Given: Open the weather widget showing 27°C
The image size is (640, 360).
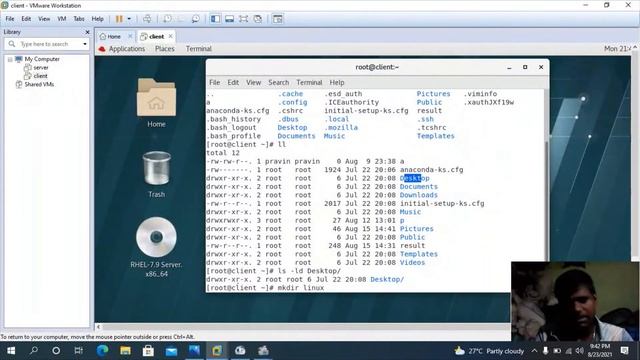Looking at the screenshot, I should coord(489,351).
